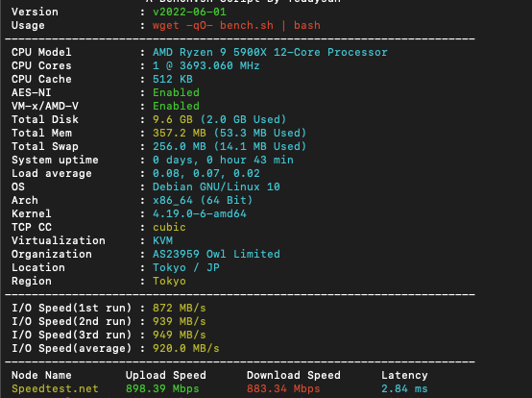Click the Total Swap label

45,146
